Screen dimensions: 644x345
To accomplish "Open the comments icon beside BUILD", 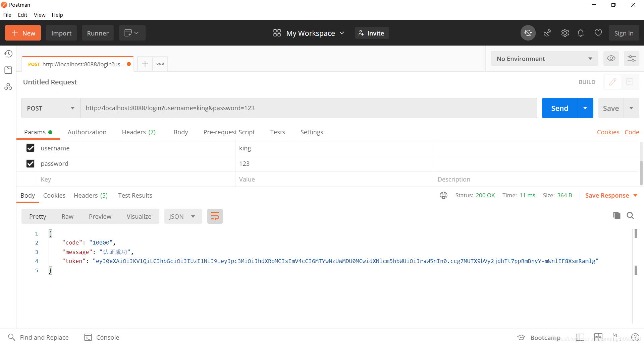I will tap(630, 82).
